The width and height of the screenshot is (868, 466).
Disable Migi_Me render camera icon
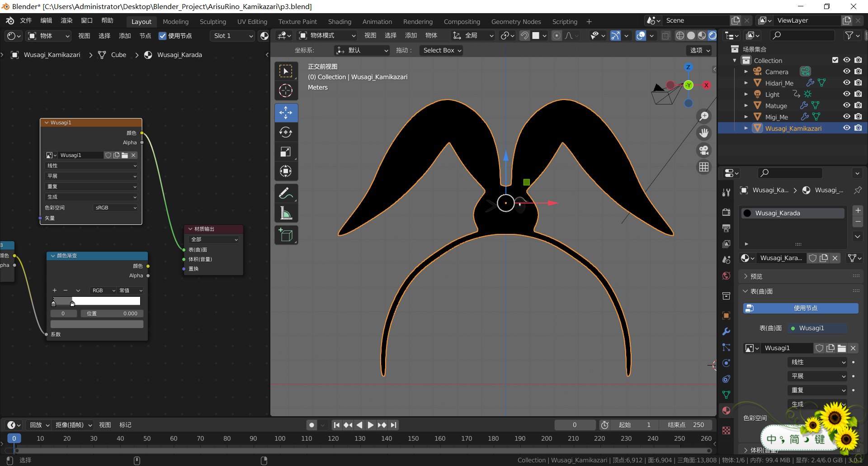858,117
